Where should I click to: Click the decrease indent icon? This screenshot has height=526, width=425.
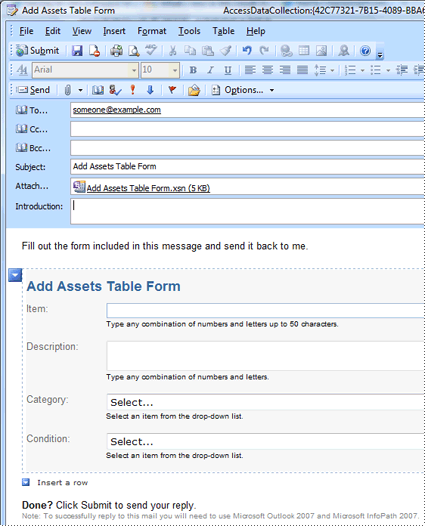(402, 70)
